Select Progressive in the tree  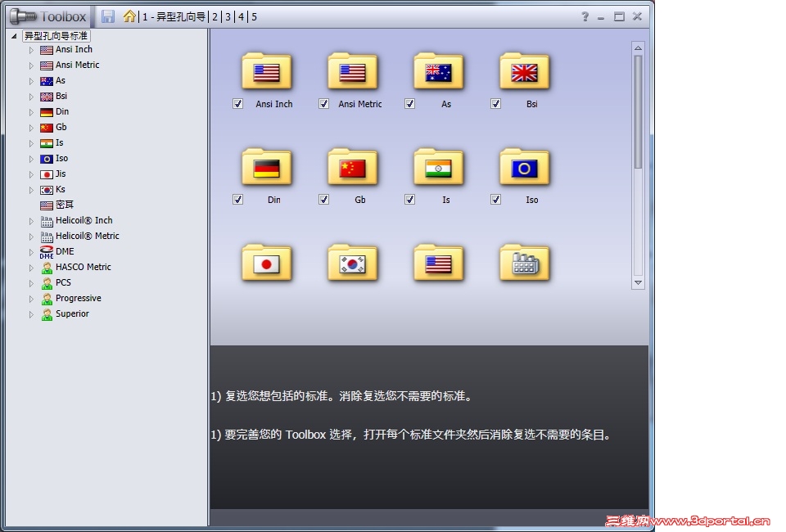click(x=79, y=298)
